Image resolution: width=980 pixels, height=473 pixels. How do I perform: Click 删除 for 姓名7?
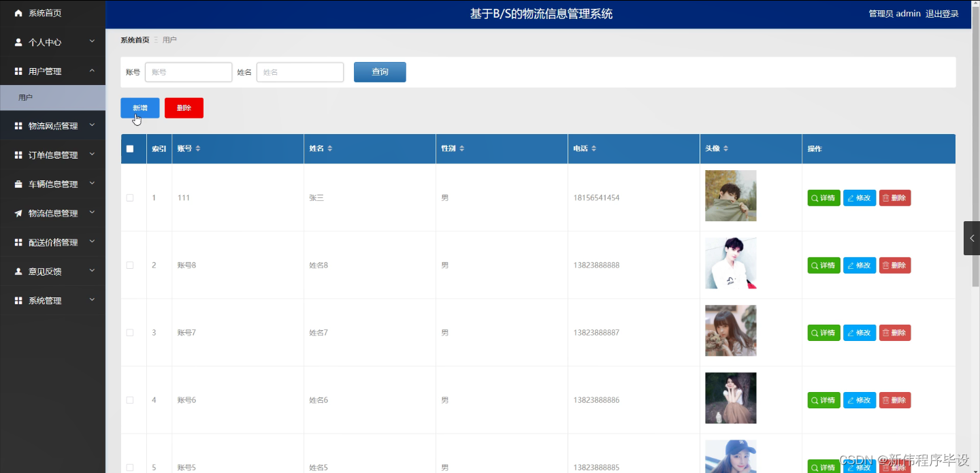click(x=895, y=333)
